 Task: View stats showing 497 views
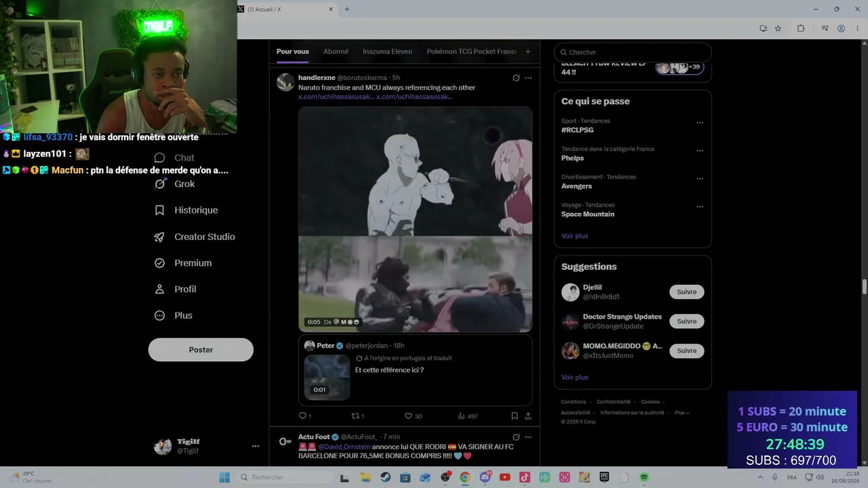coord(467,416)
